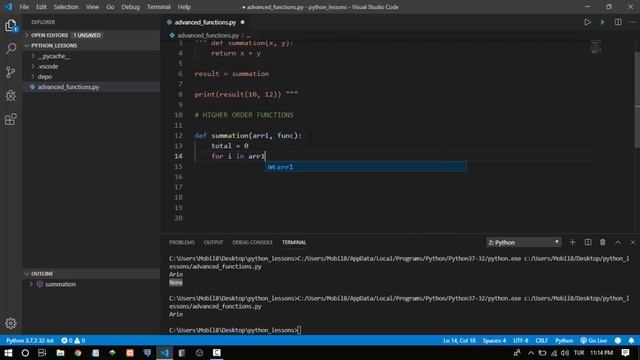Change indentation via Spaces: 4

pos(494,340)
